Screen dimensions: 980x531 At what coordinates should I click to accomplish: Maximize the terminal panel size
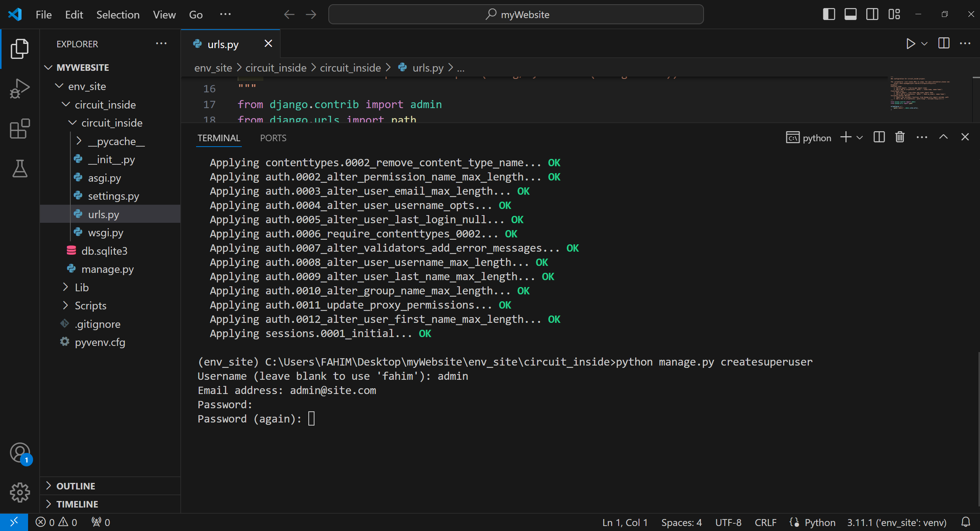click(943, 137)
